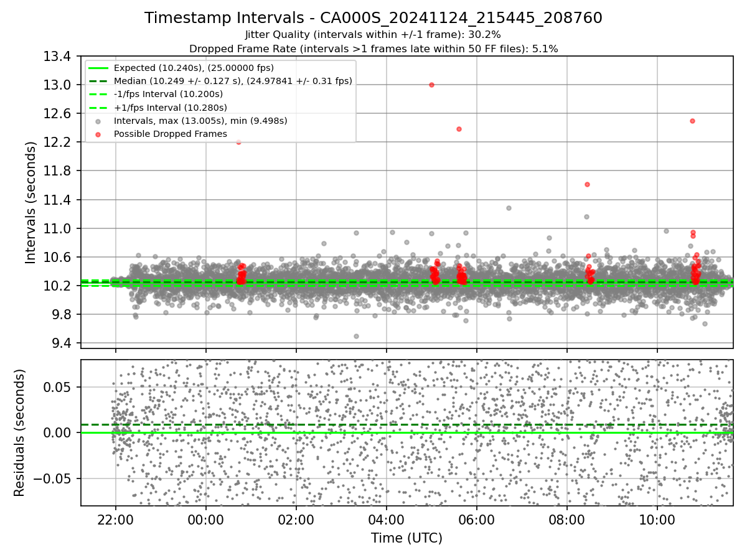Image resolution: width=747 pixels, height=560 pixels.
Task: Click the 'Intervals (seconds)' y-axis label
Action: (x=31, y=202)
